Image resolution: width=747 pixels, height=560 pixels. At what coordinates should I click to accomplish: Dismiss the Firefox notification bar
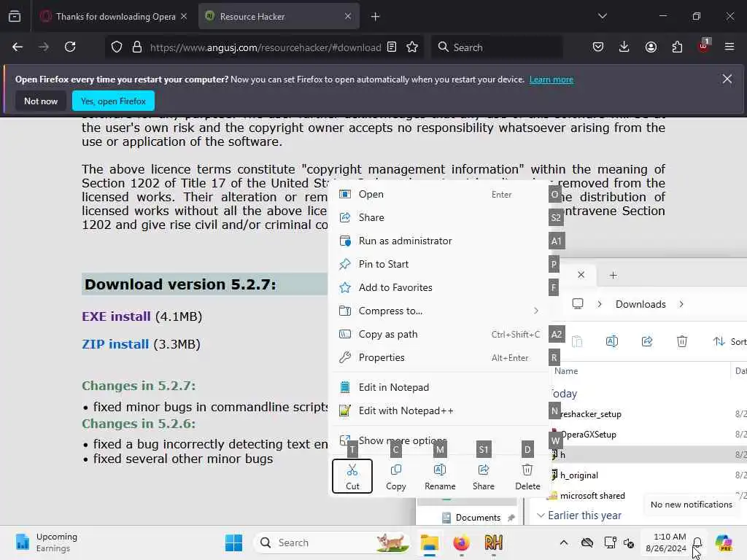pos(727,79)
